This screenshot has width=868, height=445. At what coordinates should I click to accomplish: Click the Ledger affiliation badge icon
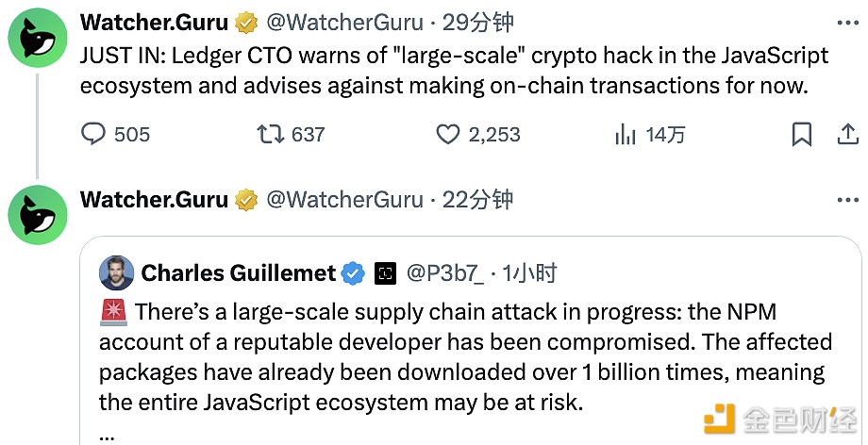[385, 273]
